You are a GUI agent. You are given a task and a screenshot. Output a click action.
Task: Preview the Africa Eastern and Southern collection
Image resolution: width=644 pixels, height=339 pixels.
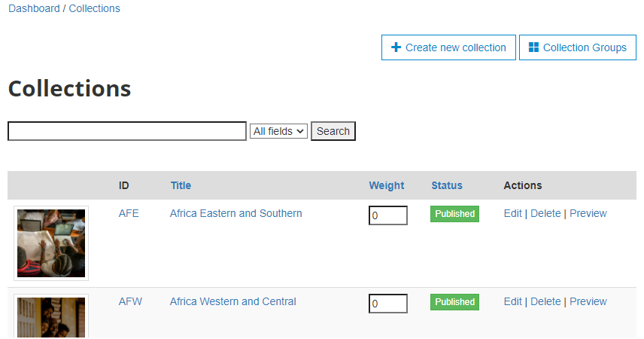(x=588, y=213)
